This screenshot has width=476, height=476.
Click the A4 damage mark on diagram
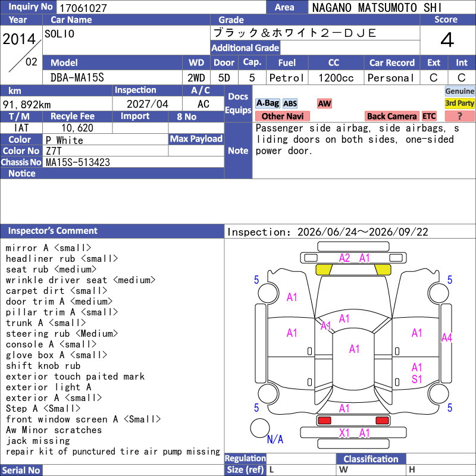click(447, 337)
